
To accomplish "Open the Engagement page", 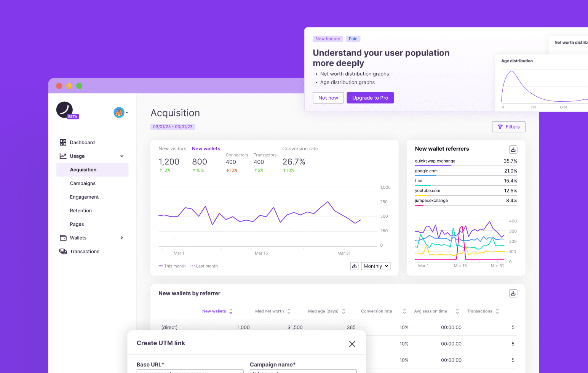I will point(84,197).
